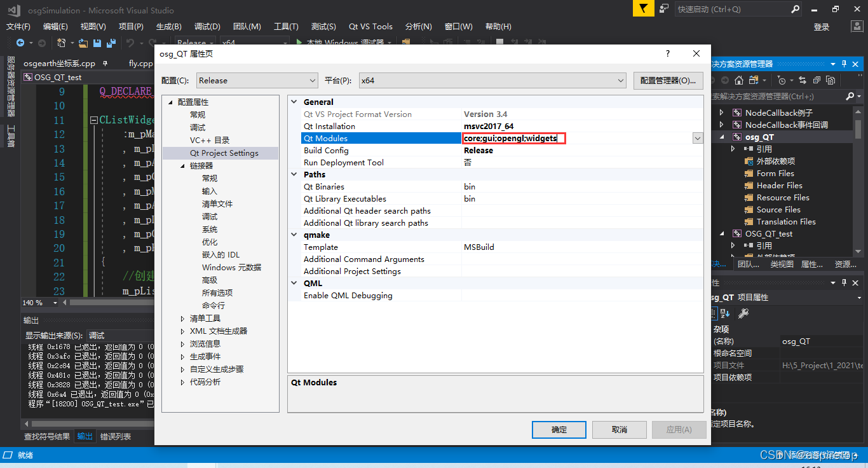Collapse the osg_QT project node
This screenshot has height=468, width=868.
tap(721, 137)
